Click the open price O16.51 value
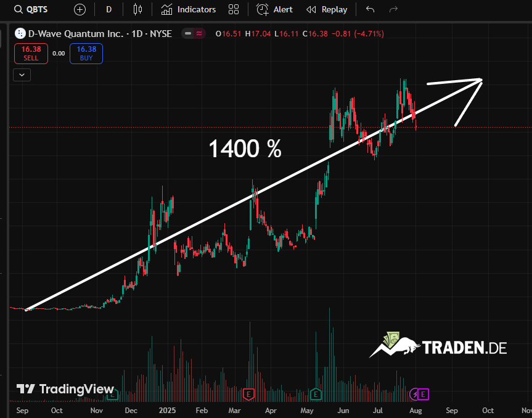This screenshot has width=532, height=418. (228, 33)
